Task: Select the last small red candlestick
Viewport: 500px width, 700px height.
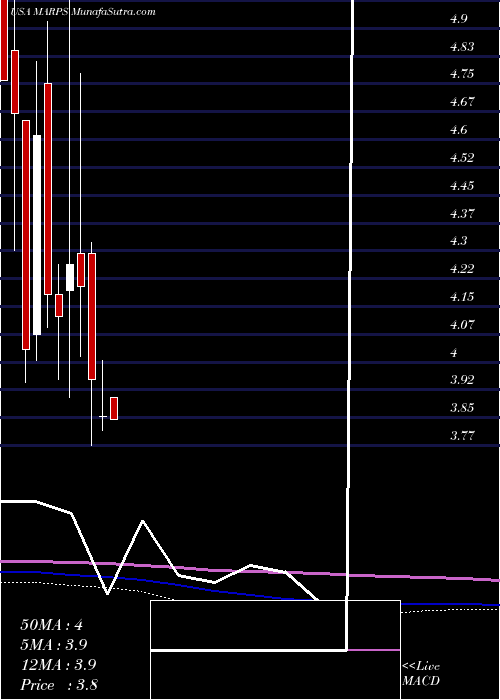Action: click(x=114, y=408)
